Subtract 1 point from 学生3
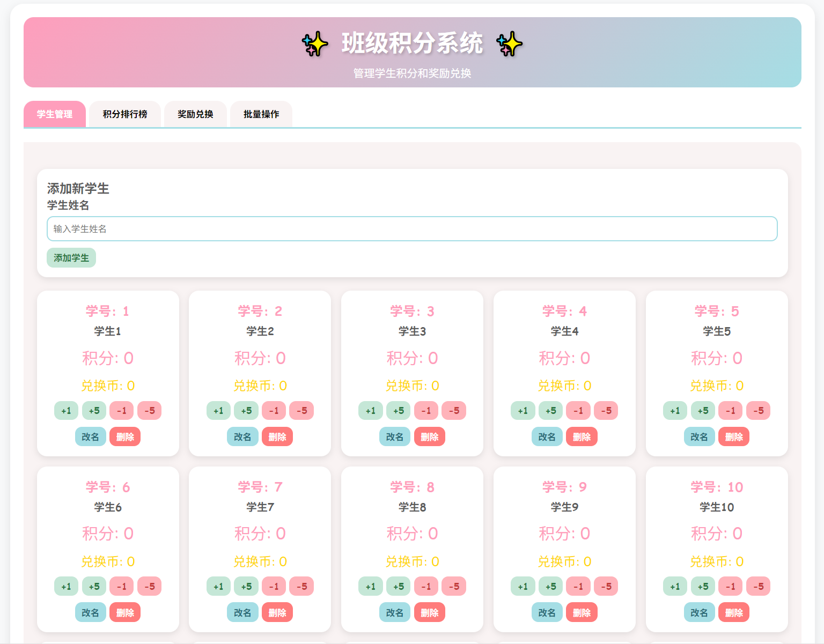This screenshot has height=644, width=824. 426,411
